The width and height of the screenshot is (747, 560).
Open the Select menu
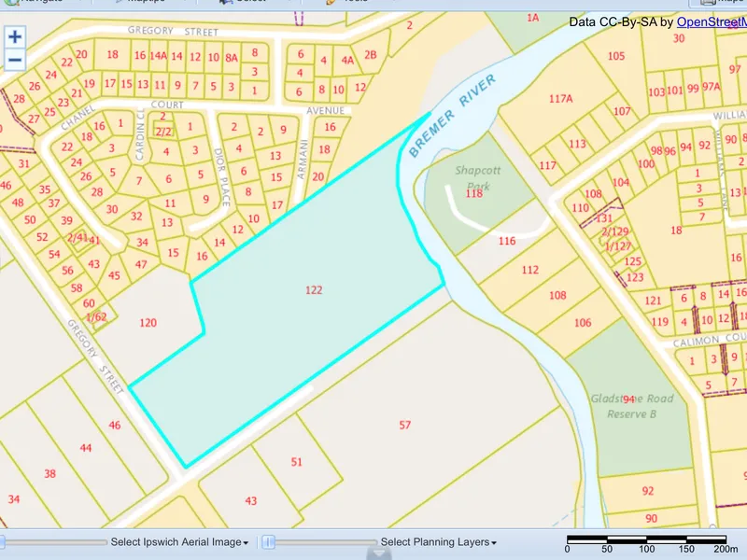(x=252, y=3)
